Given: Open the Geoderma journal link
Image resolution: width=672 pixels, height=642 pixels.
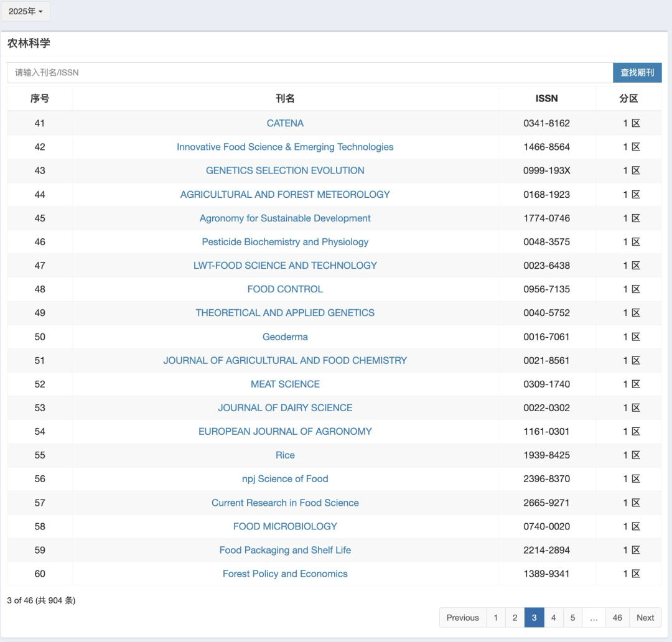Looking at the screenshot, I should click(x=285, y=337).
